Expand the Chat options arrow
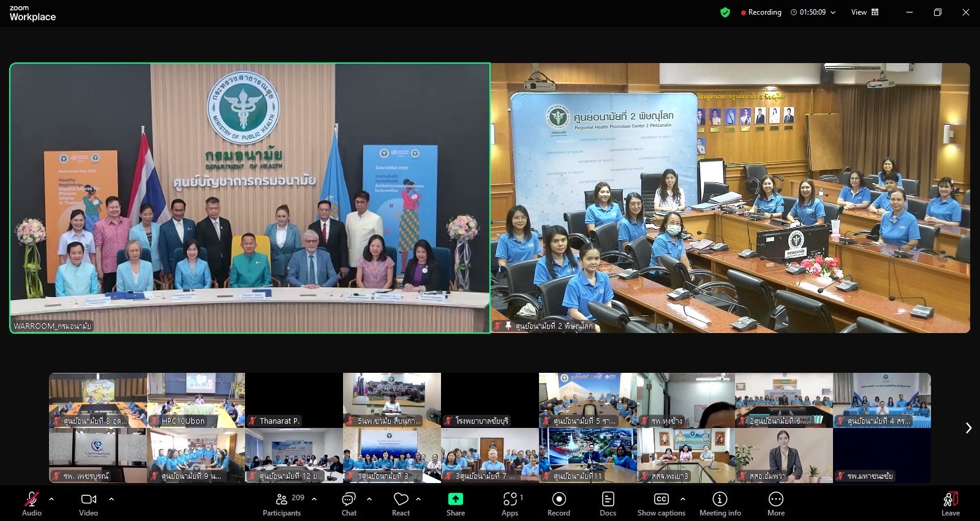Screen dimensions: 980x521 (369, 499)
